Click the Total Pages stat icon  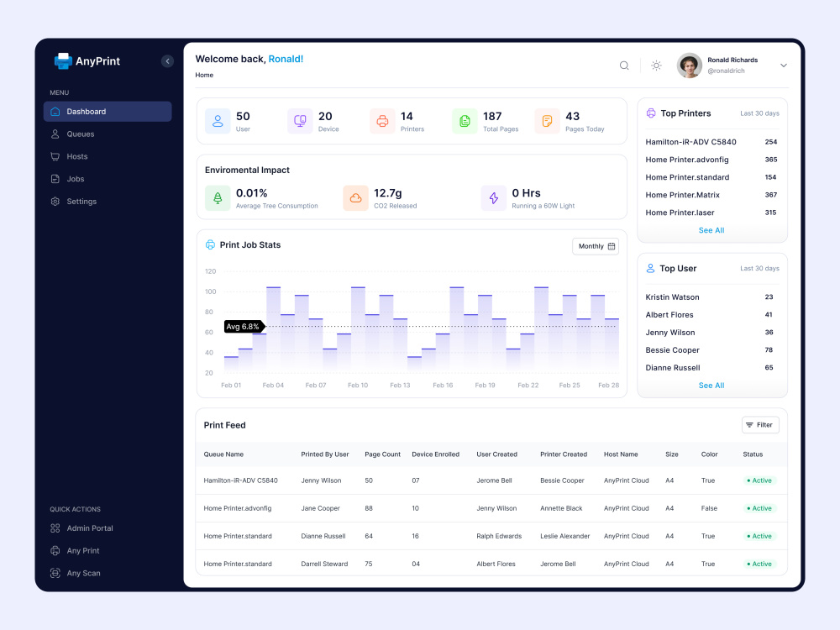point(465,121)
